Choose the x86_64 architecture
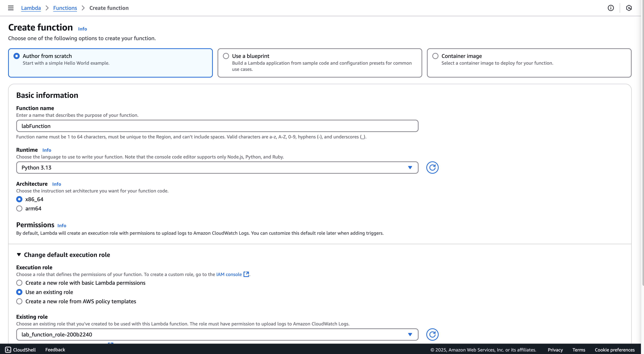 [x=19, y=199]
